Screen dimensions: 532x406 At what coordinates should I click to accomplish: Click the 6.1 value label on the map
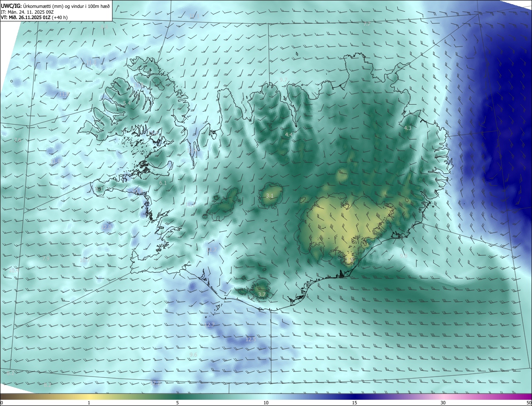(x=163, y=183)
